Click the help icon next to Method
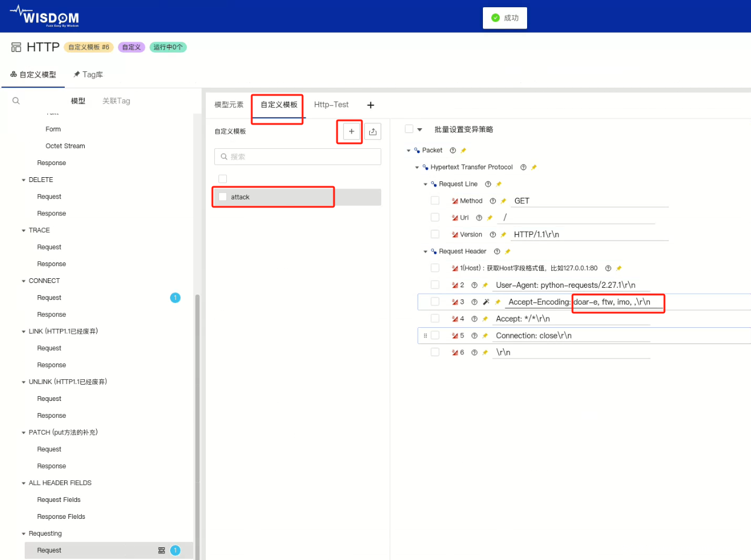Viewport: 751px width, 560px height. 493,201
